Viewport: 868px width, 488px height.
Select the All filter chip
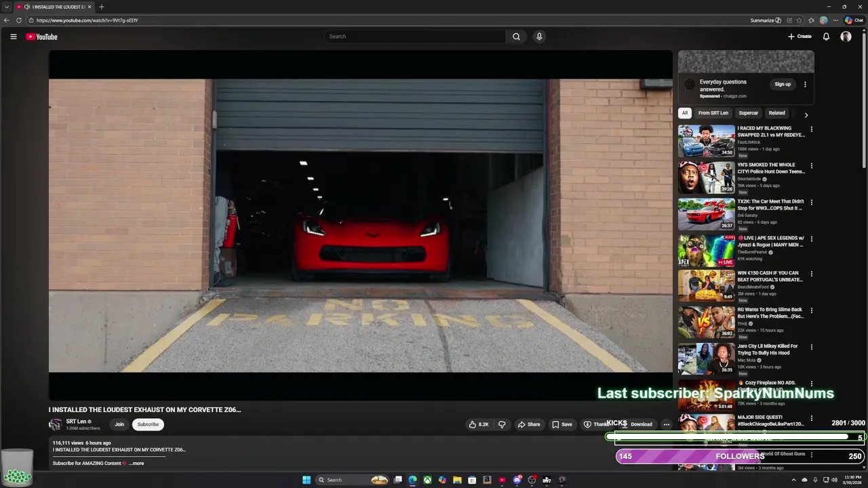point(685,113)
